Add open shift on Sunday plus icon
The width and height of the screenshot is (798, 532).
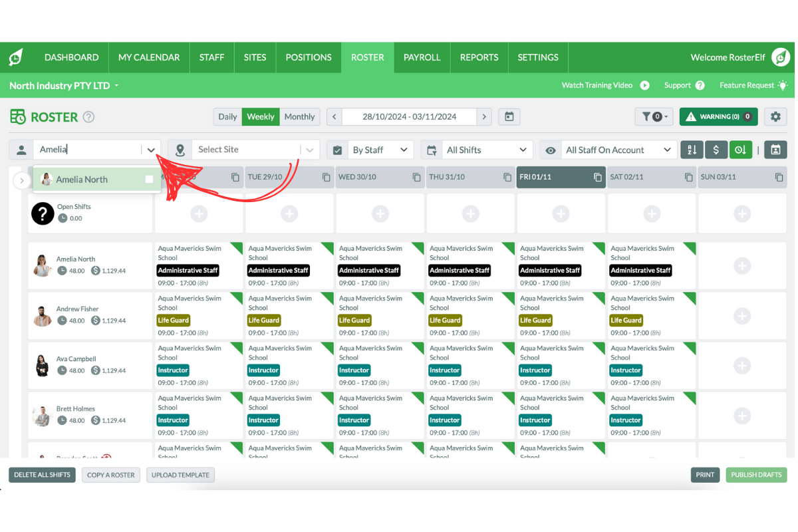point(742,213)
